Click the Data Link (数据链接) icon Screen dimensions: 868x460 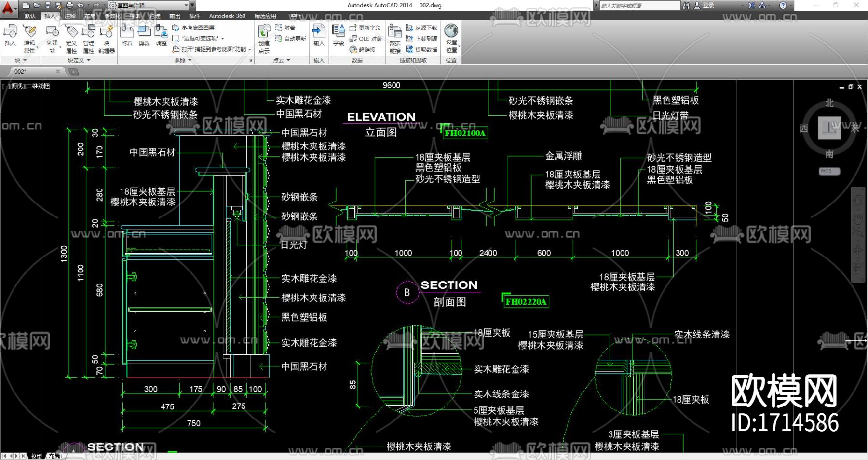[395, 38]
